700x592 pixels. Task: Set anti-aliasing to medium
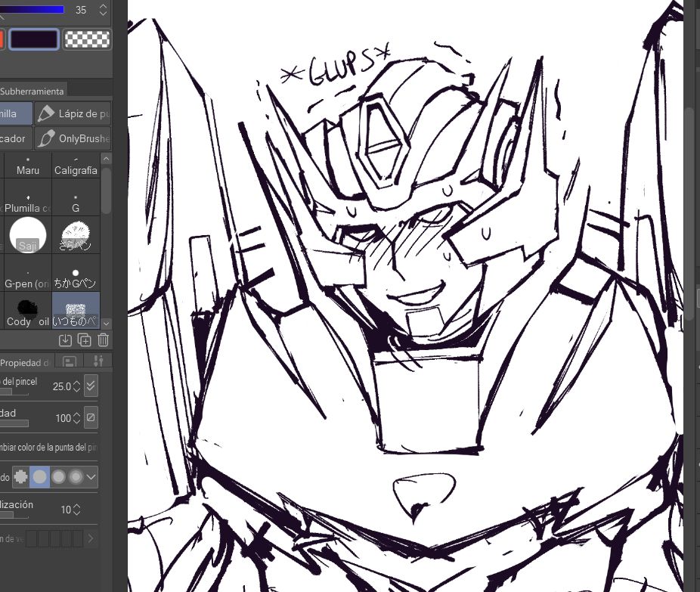point(58,477)
